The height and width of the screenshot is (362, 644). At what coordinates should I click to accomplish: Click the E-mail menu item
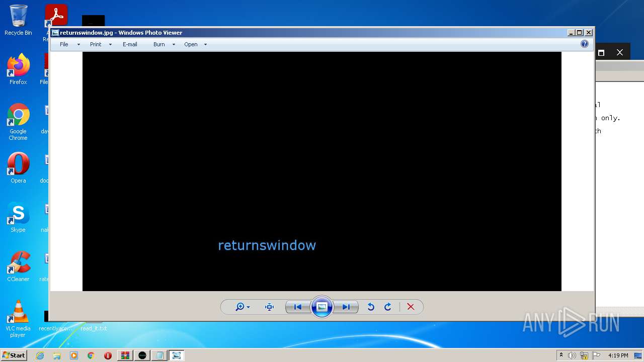point(130,44)
